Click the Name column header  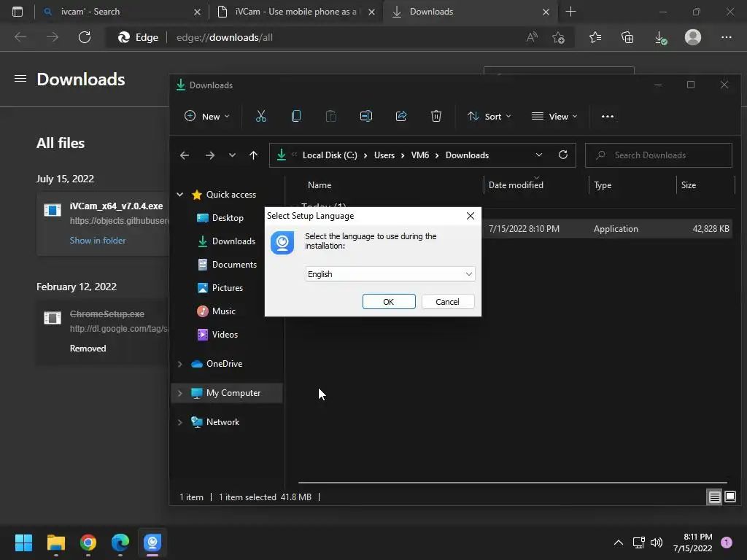coord(320,185)
